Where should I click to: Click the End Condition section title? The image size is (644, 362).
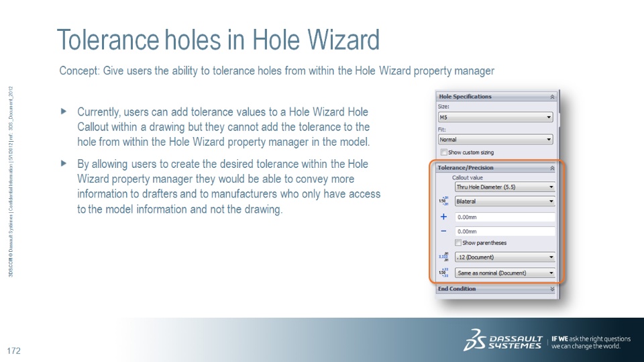[457, 289]
